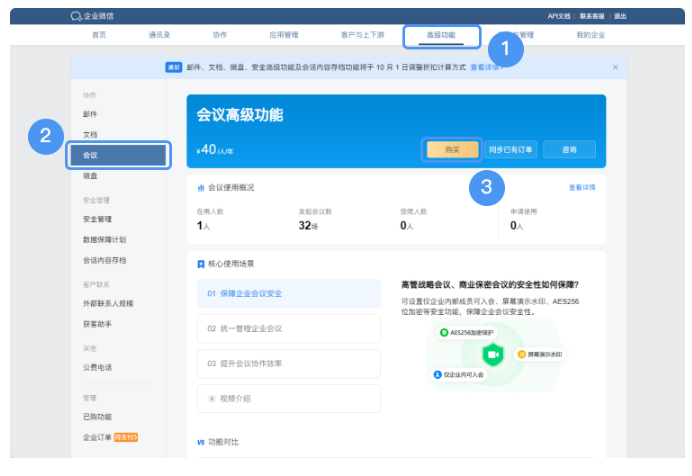692x476 pixels.
Task: Click the 同步已有订单 button
Action: point(511,149)
